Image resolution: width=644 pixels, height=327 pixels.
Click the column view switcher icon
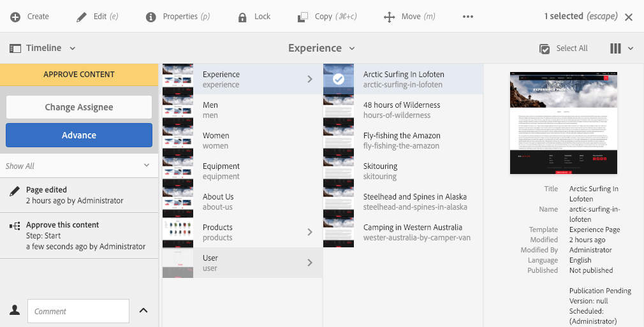pos(615,48)
